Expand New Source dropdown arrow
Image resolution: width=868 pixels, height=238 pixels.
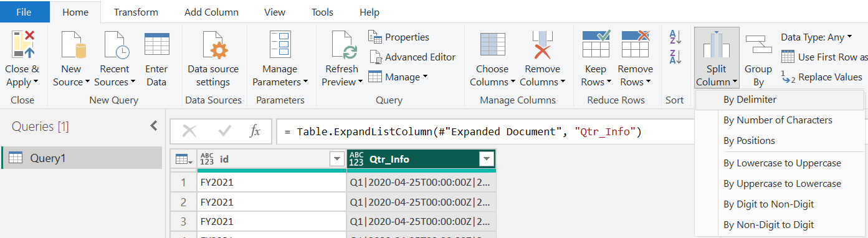click(x=87, y=82)
